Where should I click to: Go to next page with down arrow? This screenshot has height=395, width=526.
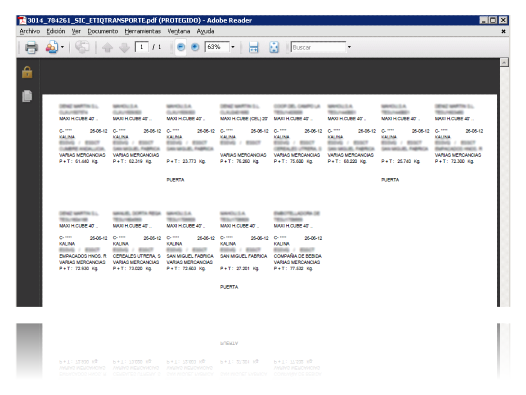(x=124, y=47)
